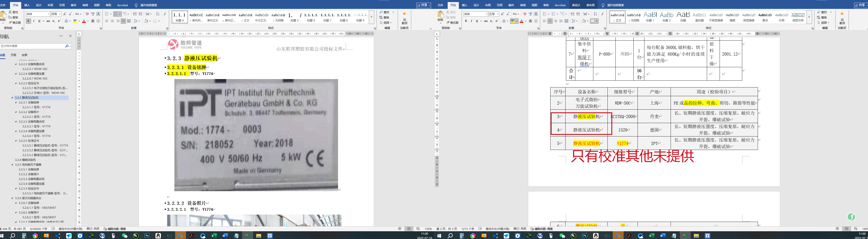Click distributed alignment icon in right window
Image resolution: width=868 pixels, height=239 pixels.
(x=566, y=21)
